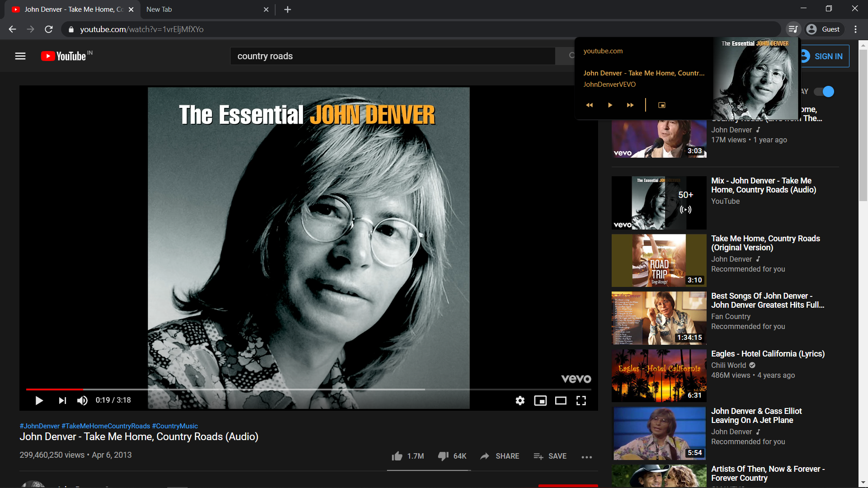Click the country roads search field

point(392,56)
